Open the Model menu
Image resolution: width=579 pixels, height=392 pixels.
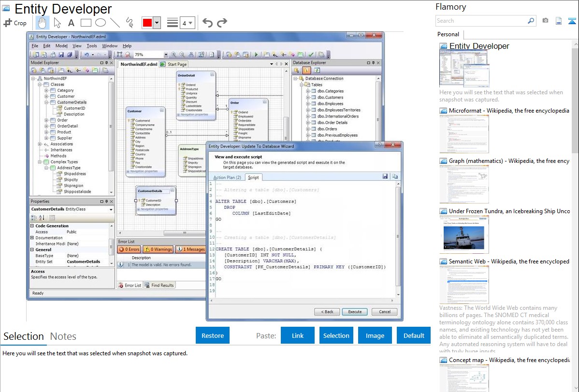tap(61, 46)
